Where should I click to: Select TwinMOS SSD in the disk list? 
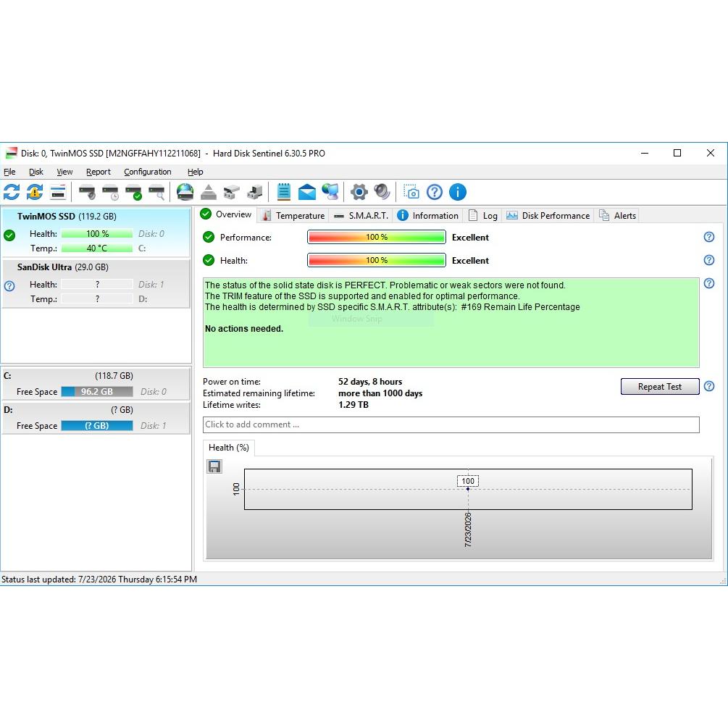point(96,232)
